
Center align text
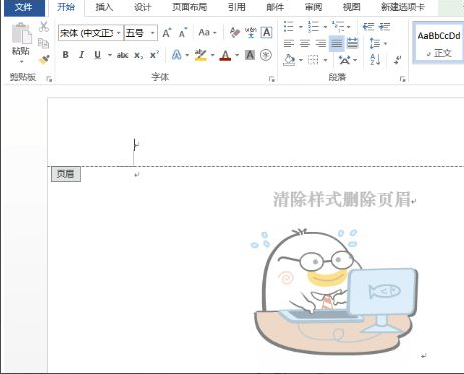[x=305, y=43]
